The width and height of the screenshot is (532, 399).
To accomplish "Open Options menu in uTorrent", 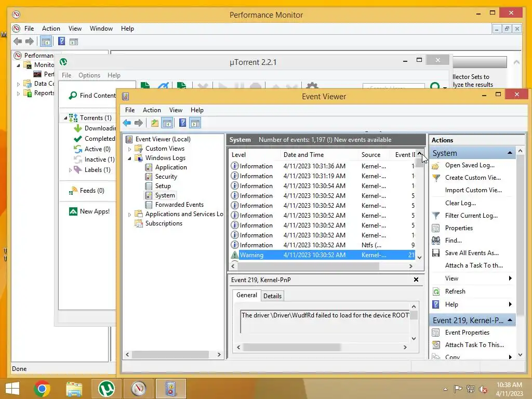I will pyautogui.click(x=89, y=75).
